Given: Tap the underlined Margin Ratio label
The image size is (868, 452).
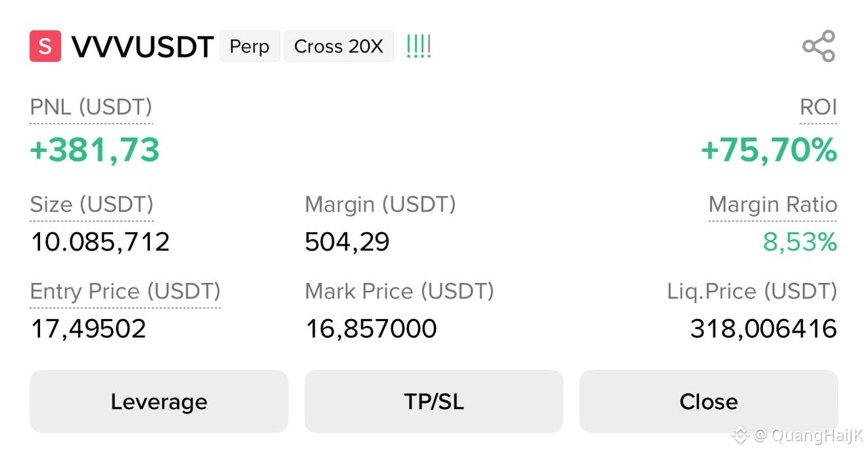Looking at the screenshot, I should 773,204.
